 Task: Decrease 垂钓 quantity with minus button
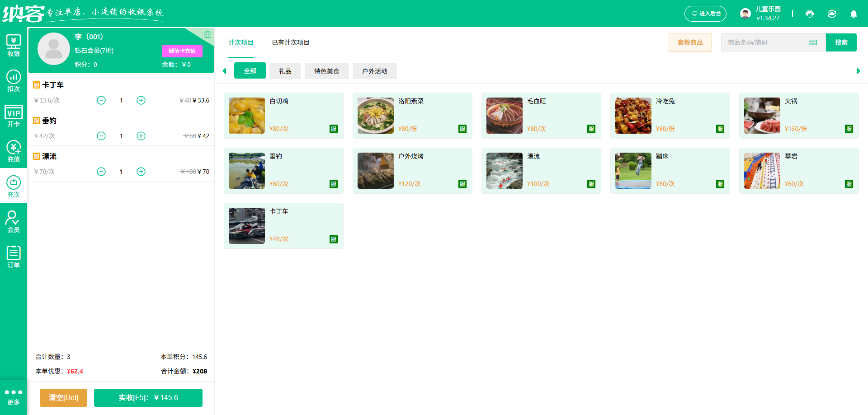pos(101,136)
